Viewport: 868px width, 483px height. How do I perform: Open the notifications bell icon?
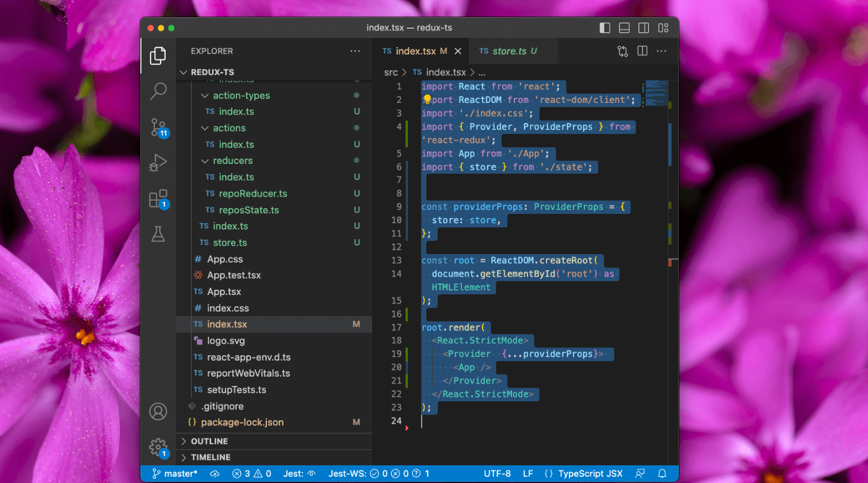tap(662, 474)
